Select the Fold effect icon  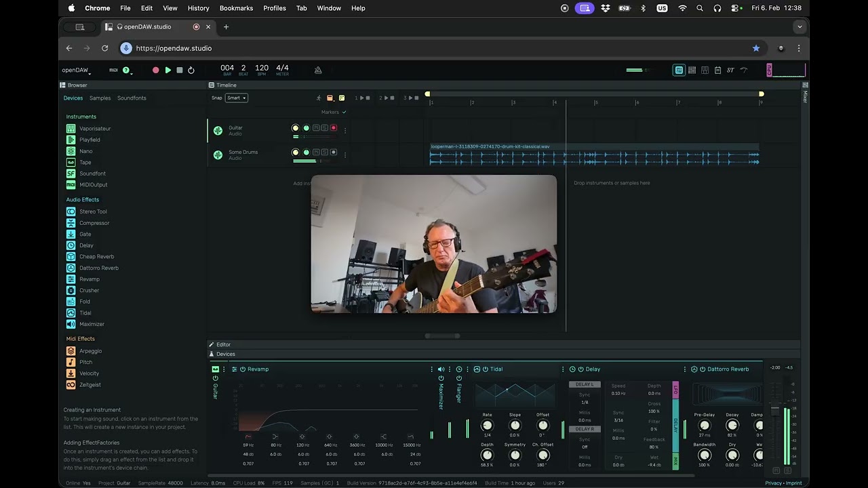tap(71, 302)
